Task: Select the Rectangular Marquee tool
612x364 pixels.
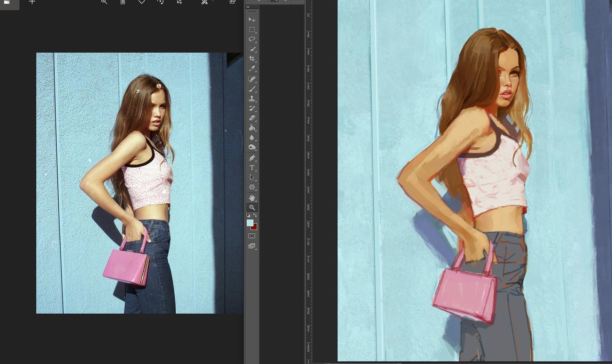Action: (251, 30)
